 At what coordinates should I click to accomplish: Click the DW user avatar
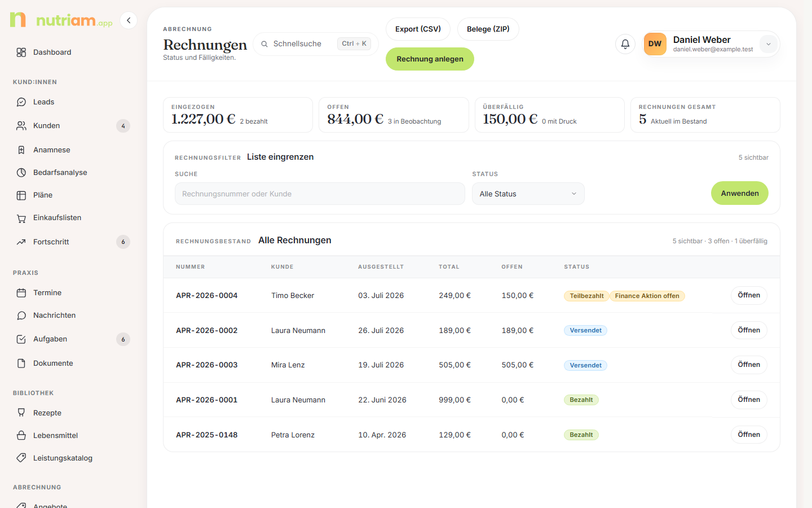pos(655,44)
